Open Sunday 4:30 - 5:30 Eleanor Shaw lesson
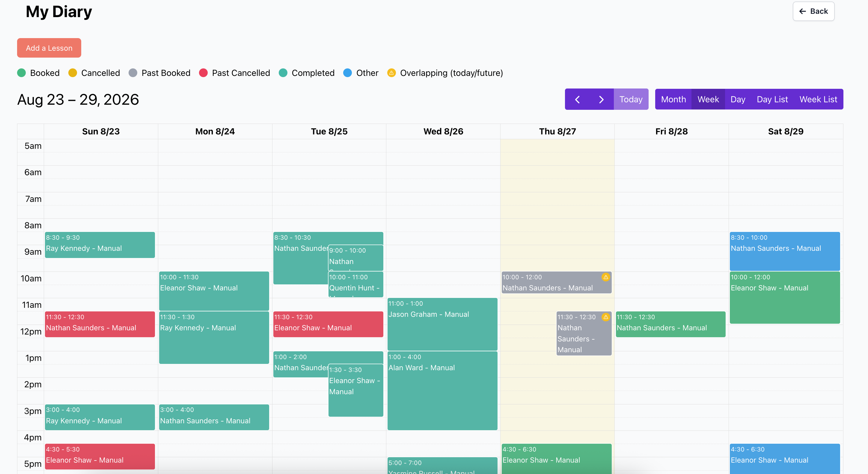 (100, 457)
